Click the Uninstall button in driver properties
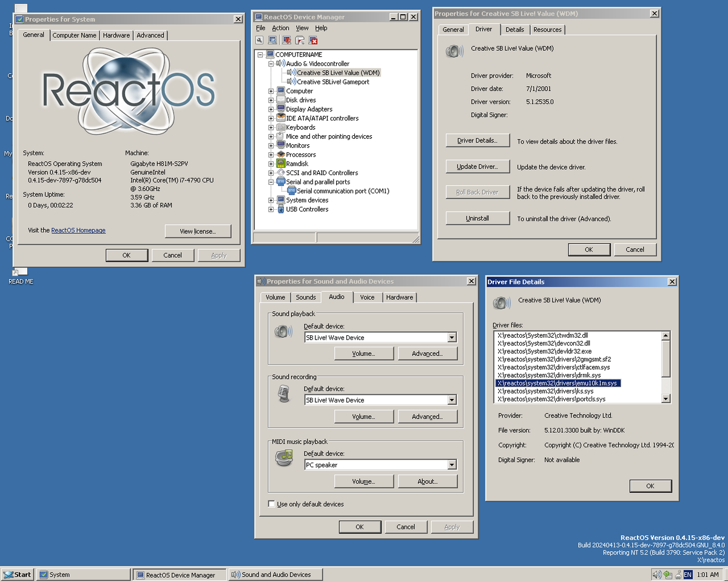 [x=477, y=218]
